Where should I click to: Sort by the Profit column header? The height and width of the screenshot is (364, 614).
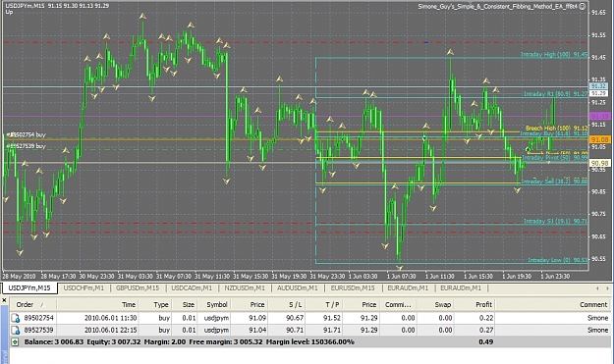(483, 304)
